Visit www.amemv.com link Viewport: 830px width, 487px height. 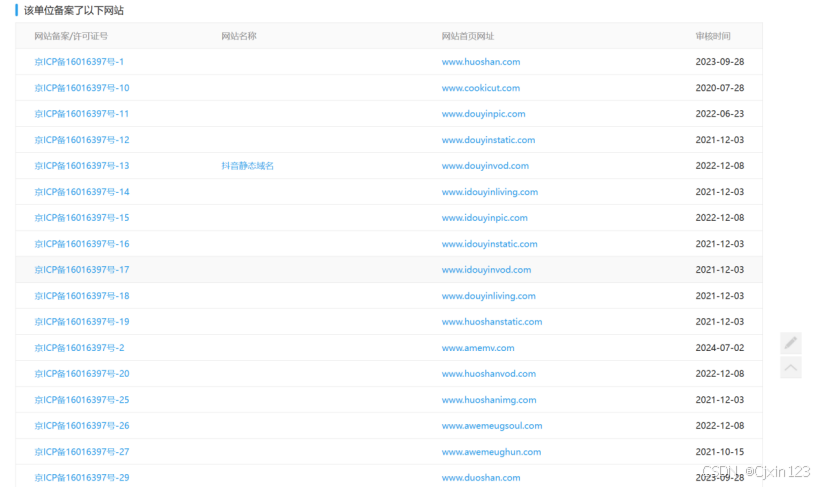click(478, 348)
